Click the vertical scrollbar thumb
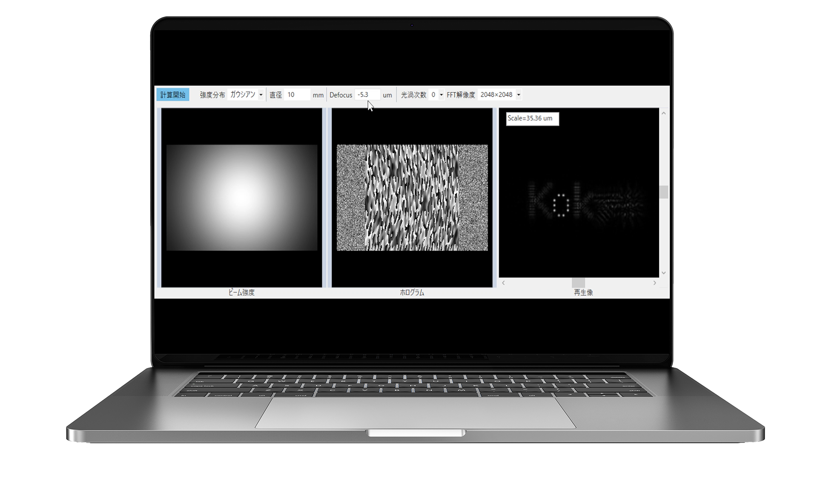Image resolution: width=820 pixels, height=504 pixels. 663,192
